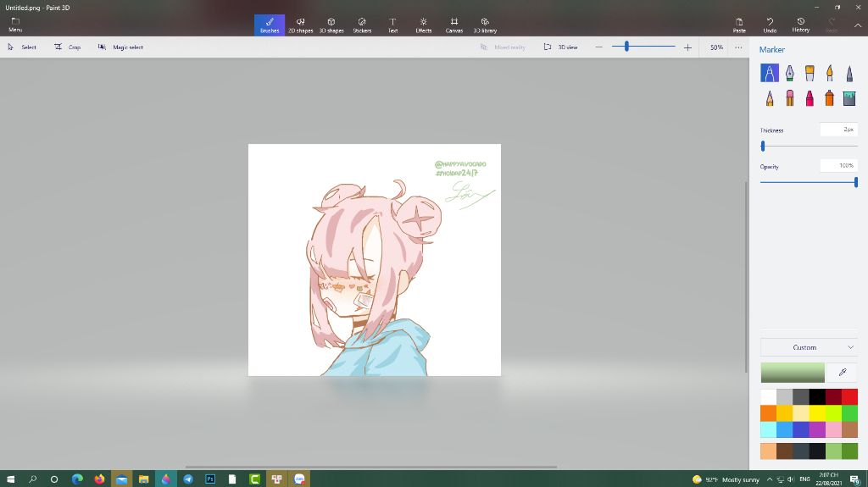Open the 3D shapes tab
This screenshot has width=868, height=487.
(x=331, y=25)
